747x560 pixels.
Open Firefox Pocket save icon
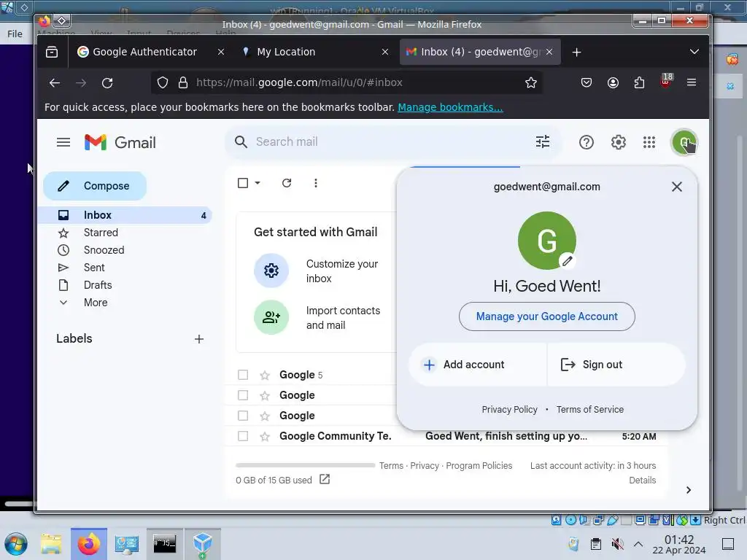[x=587, y=83]
